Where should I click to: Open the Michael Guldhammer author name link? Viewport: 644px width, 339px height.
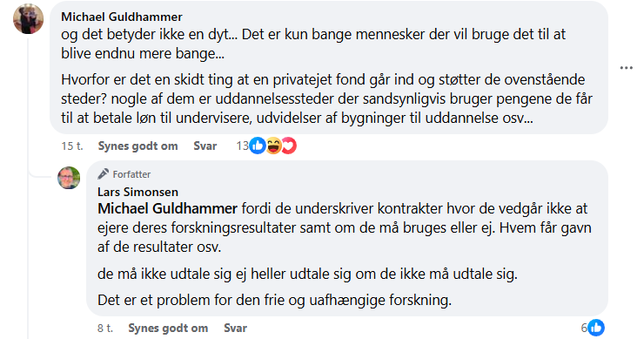[x=122, y=17]
